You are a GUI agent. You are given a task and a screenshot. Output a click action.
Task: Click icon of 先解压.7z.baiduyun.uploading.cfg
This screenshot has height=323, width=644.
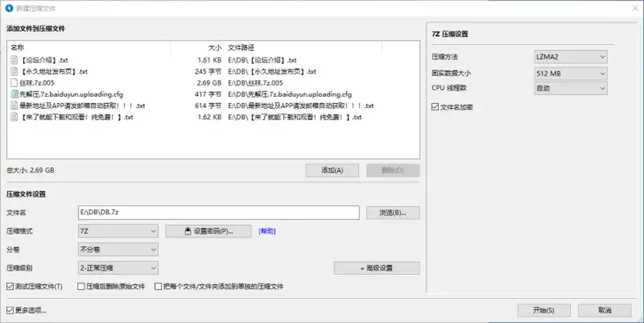click(14, 94)
